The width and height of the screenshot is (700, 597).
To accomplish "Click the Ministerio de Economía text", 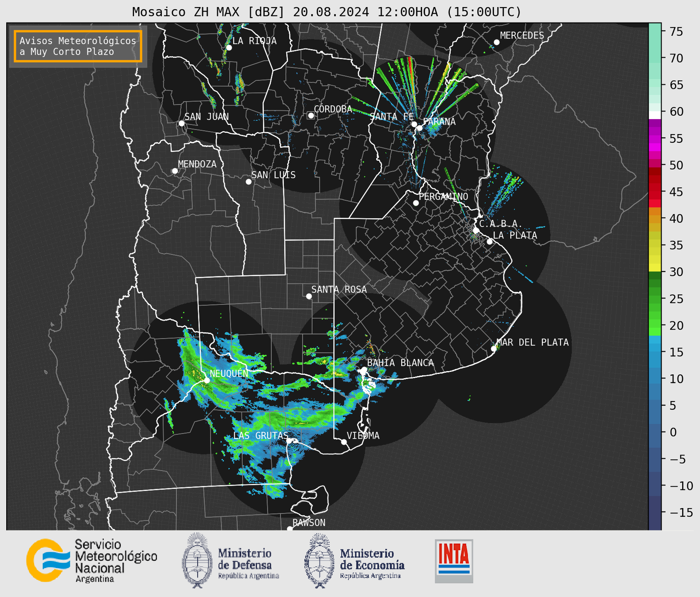I will (x=372, y=563).
